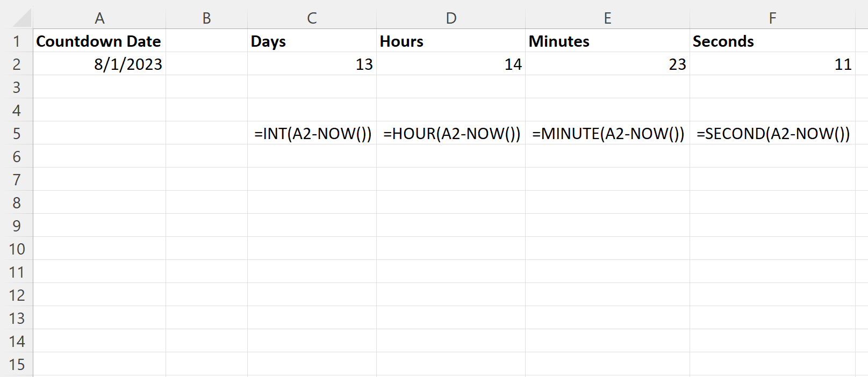868x377 pixels.
Task: Click the Countdown Date header cell
Action: (x=100, y=41)
